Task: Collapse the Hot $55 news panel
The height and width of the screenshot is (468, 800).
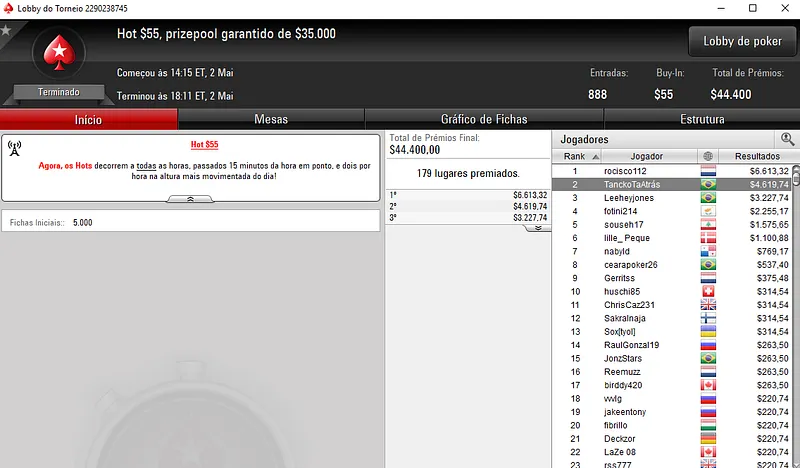Action: pos(190,199)
